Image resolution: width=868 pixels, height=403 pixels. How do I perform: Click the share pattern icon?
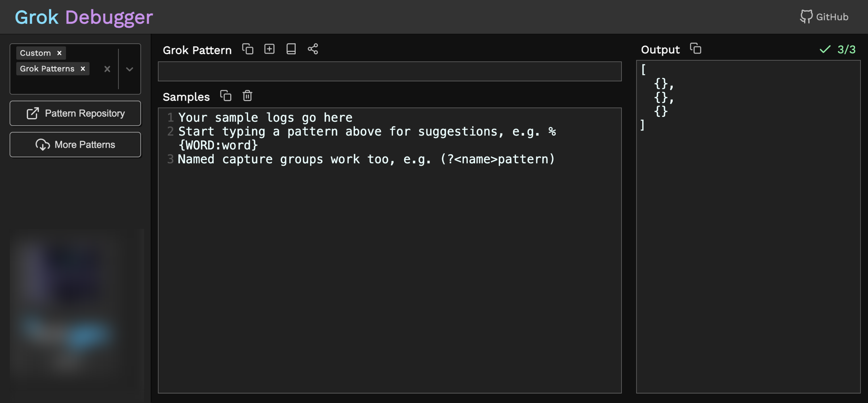click(x=313, y=49)
